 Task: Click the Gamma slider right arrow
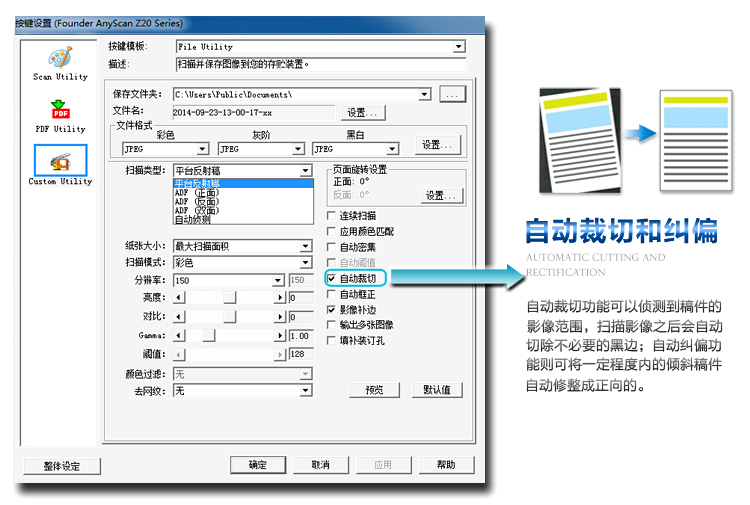[x=279, y=335]
